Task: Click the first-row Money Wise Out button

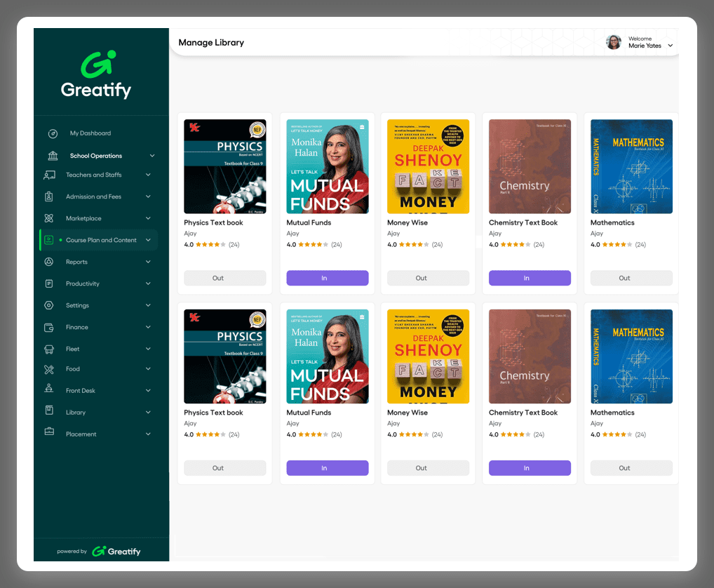Action: coord(428,278)
